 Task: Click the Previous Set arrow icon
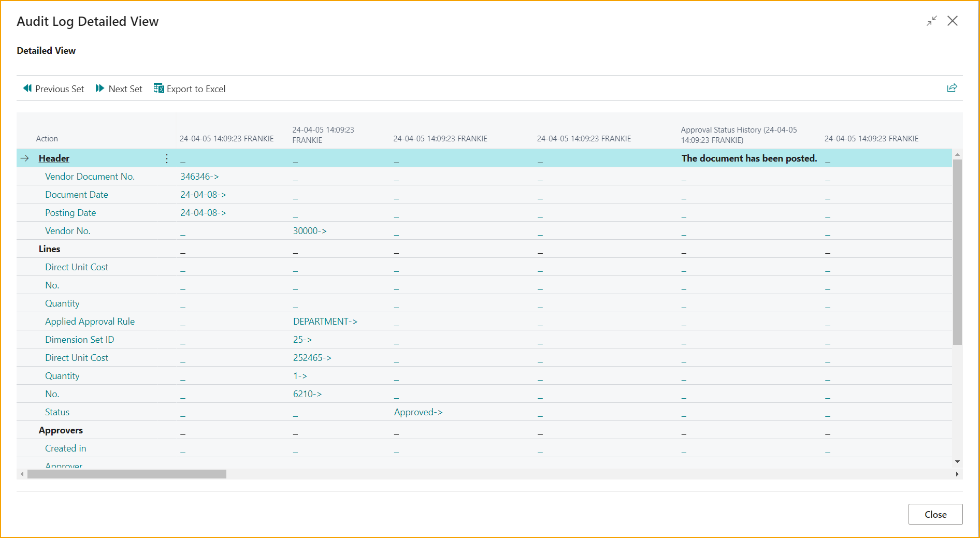(x=27, y=89)
